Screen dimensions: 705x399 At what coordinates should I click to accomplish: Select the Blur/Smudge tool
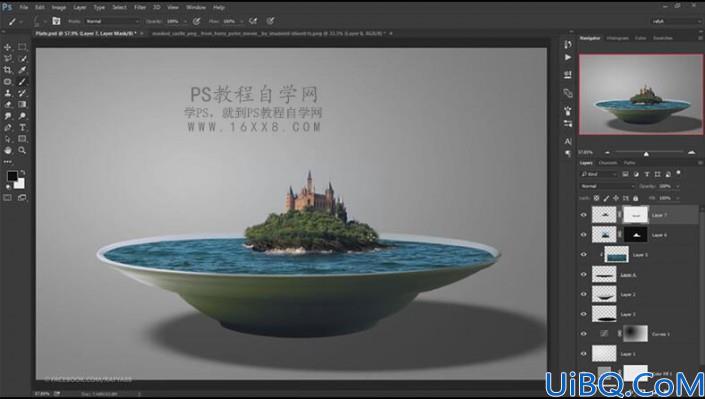tap(8, 116)
